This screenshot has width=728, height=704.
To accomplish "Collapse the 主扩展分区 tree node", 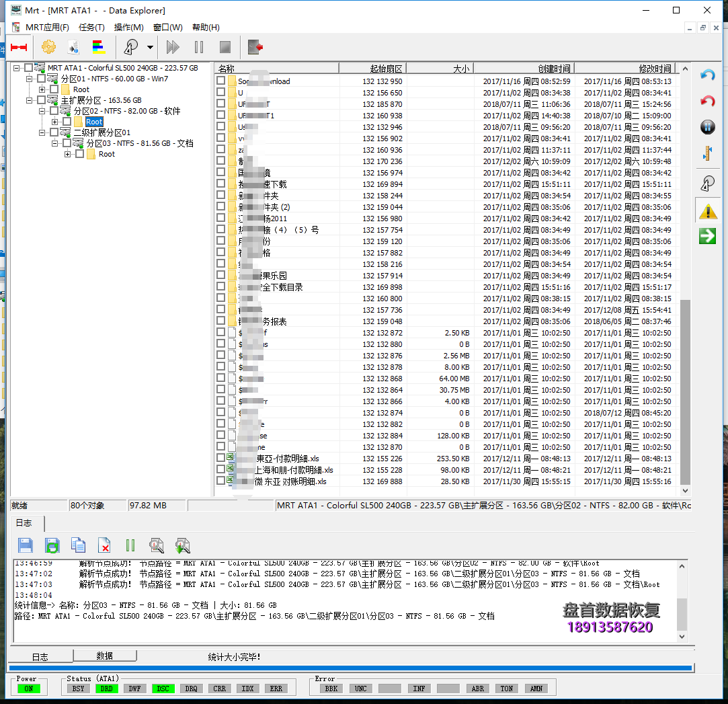I will pos(29,100).
